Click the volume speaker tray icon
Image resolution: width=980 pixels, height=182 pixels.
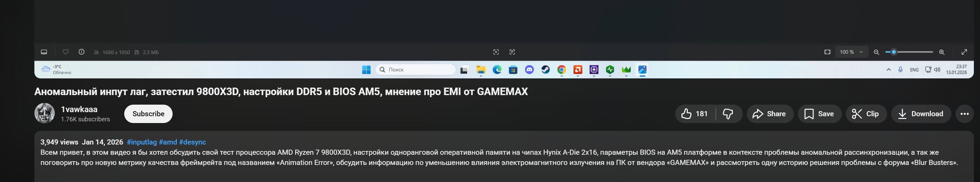click(x=937, y=70)
